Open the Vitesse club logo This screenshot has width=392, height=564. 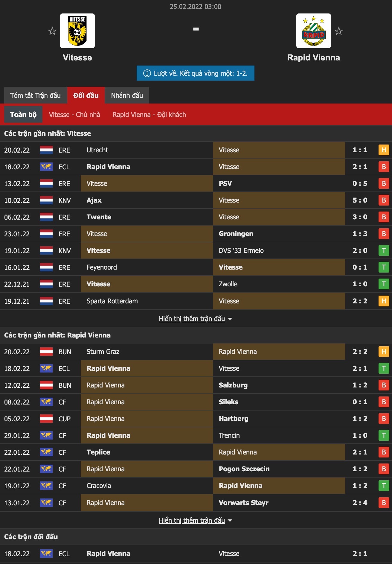[77, 31]
